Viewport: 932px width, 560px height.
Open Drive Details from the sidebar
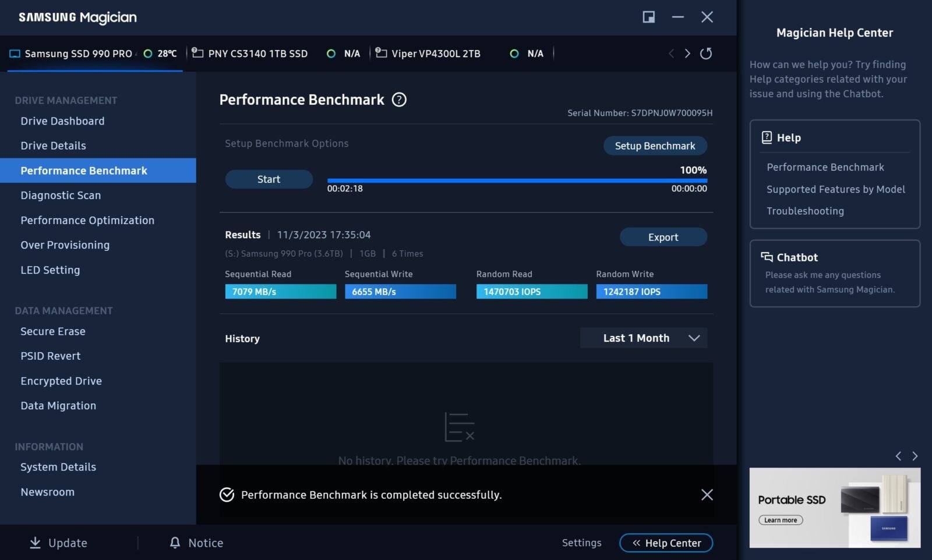(x=98, y=146)
